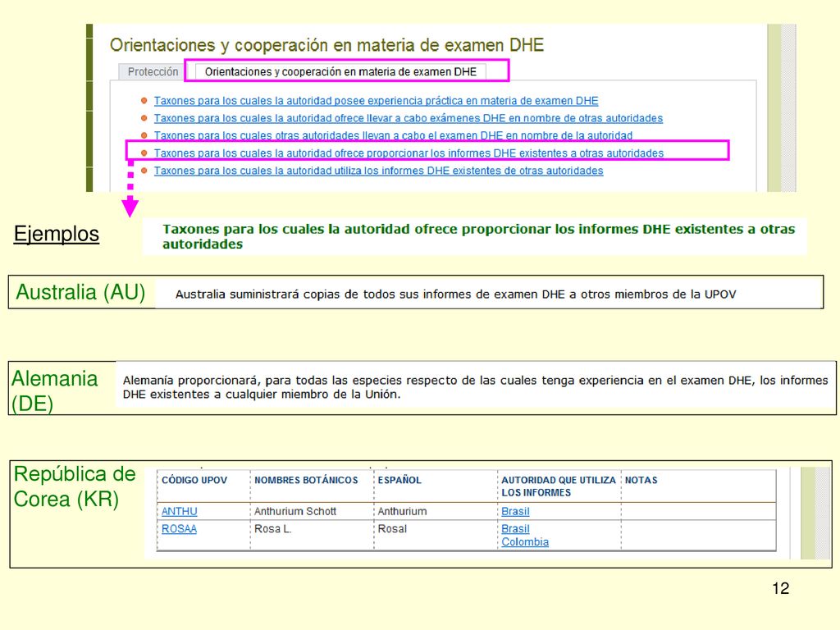Click the Brasil link in the Anthurium row
840x630 pixels.
pos(515,511)
